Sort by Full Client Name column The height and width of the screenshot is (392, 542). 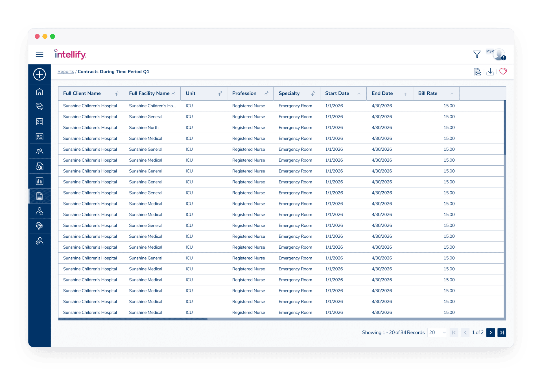pyautogui.click(x=91, y=93)
